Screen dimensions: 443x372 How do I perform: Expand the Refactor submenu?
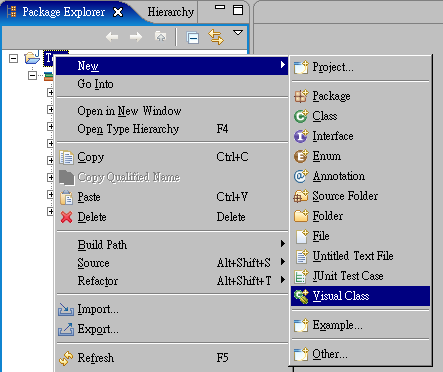point(172,281)
